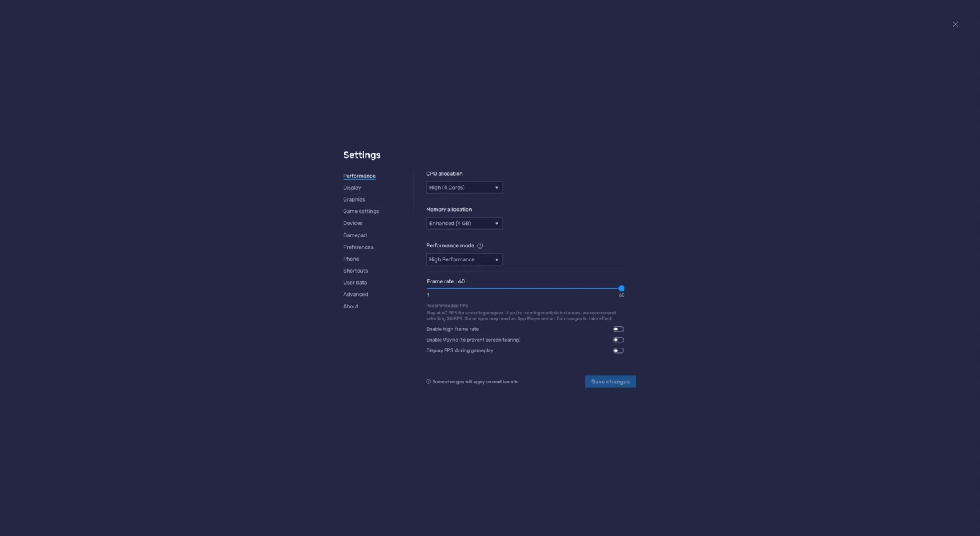Image resolution: width=980 pixels, height=536 pixels.
Task: Select Shortcuts in the sidebar
Action: coord(356,271)
